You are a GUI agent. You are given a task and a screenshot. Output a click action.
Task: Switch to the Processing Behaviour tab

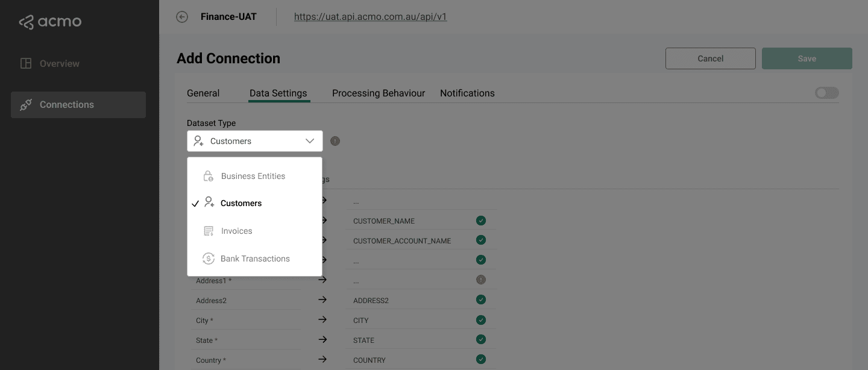[378, 93]
